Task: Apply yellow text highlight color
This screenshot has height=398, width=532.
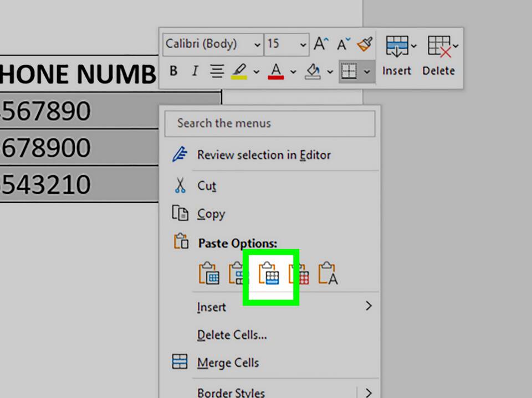Action: (239, 71)
